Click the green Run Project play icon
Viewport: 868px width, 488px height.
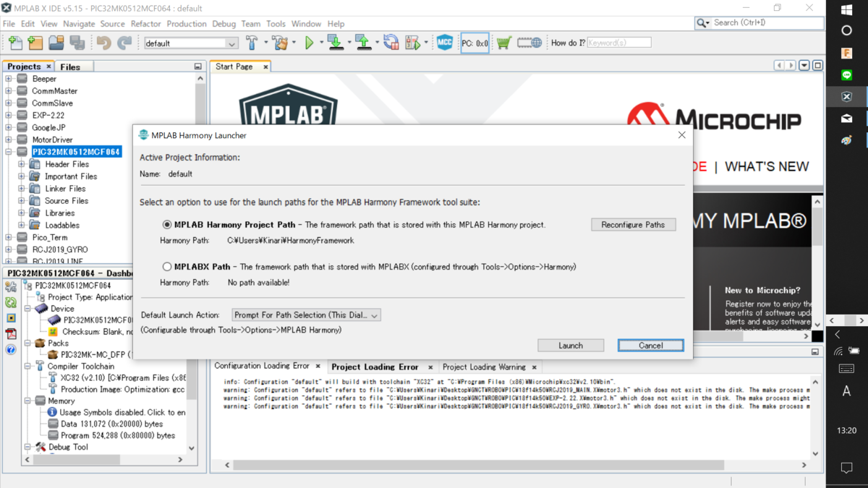coord(310,43)
